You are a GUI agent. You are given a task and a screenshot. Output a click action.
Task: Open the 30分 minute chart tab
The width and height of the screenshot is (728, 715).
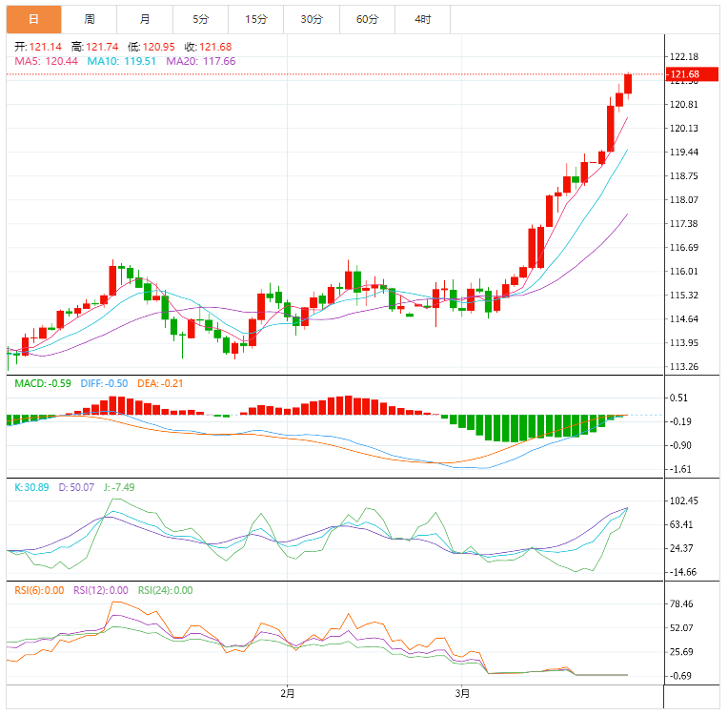(312, 19)
